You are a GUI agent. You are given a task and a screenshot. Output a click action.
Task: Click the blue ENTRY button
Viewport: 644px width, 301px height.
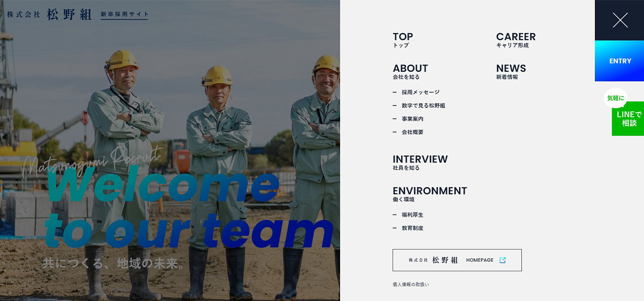(620, 61)
